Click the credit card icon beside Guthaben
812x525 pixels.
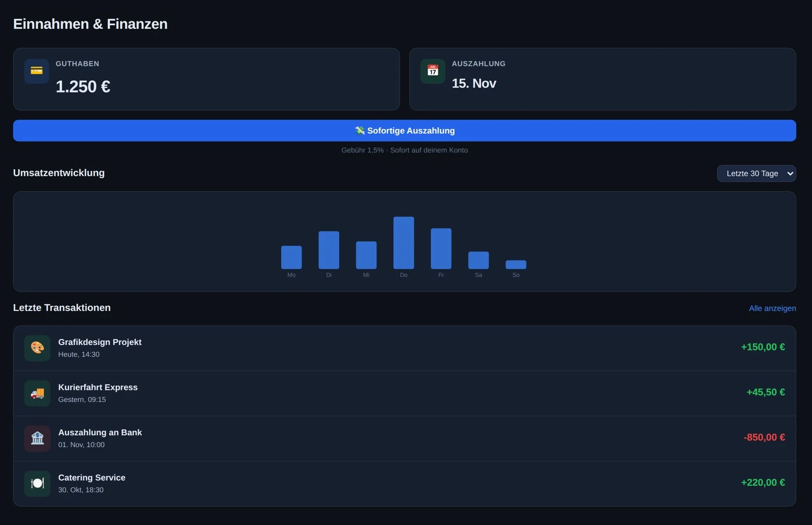tap(37, 71)
